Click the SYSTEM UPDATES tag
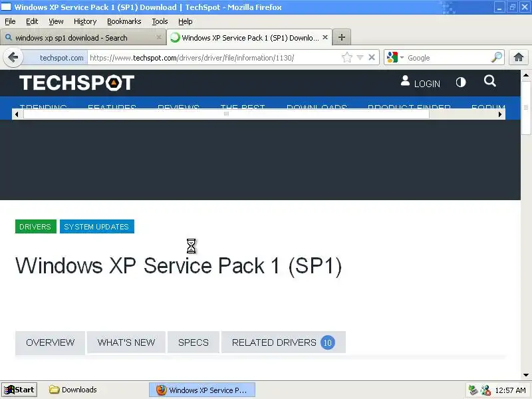The height and width of the screenshot is (399, 532). (x=96, y=227)
